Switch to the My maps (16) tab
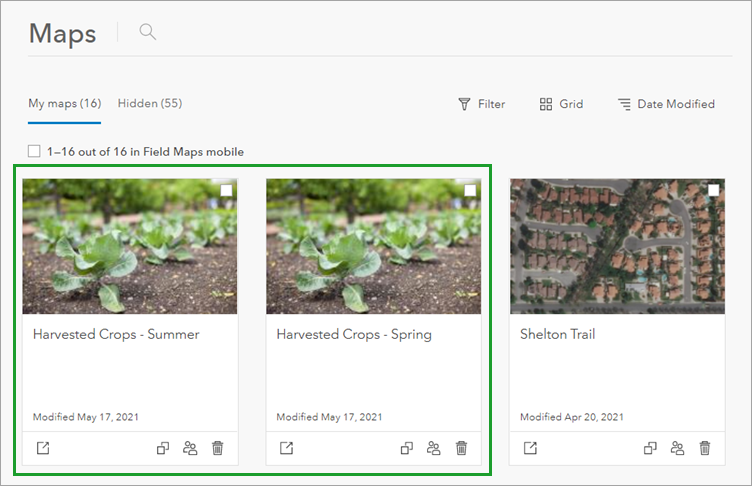Screen dimensions: 752x486 pos(64,104)
